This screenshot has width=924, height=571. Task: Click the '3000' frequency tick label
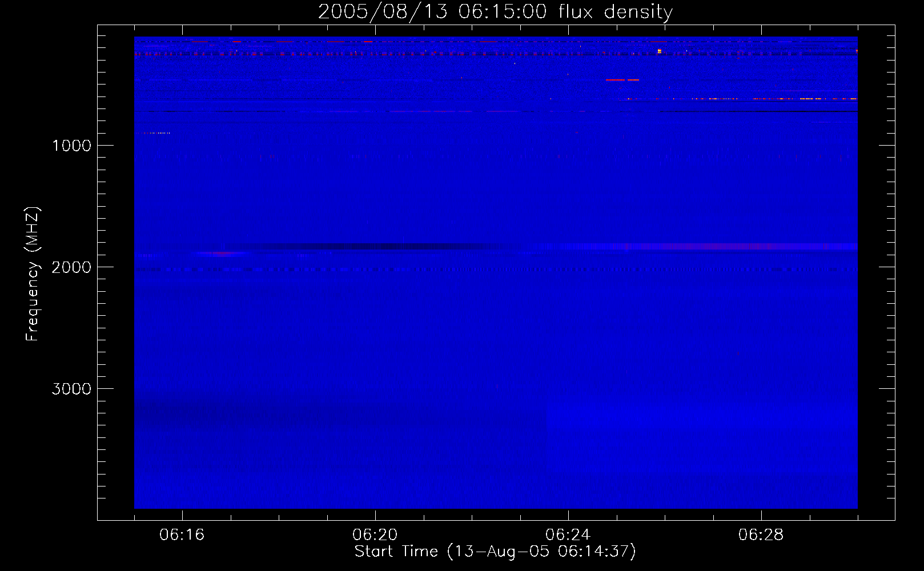pyautogui.click(x=71, y=389)
